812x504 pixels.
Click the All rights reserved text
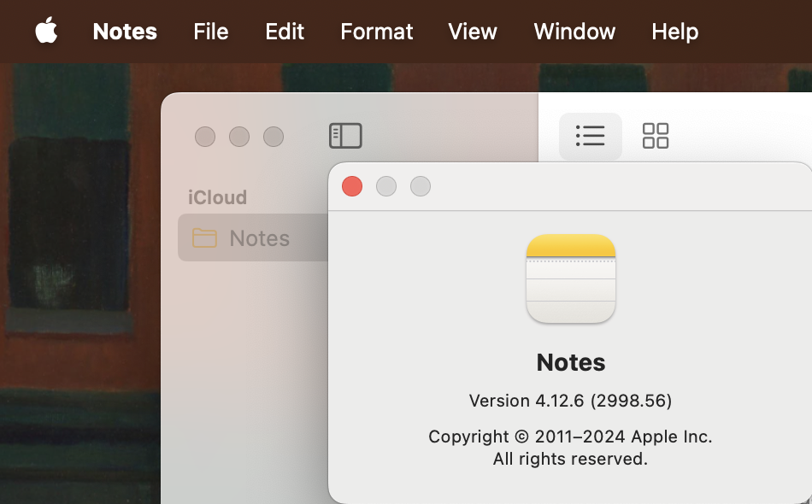click(570, 459)
